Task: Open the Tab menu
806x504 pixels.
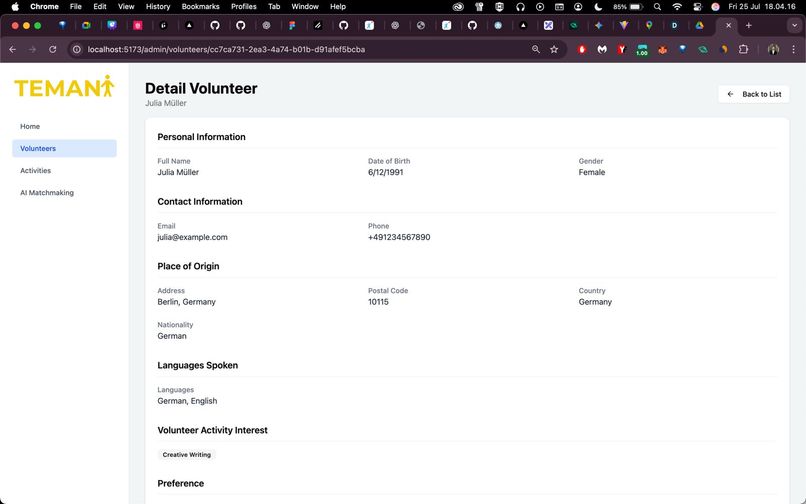Action: coord(274,7)
